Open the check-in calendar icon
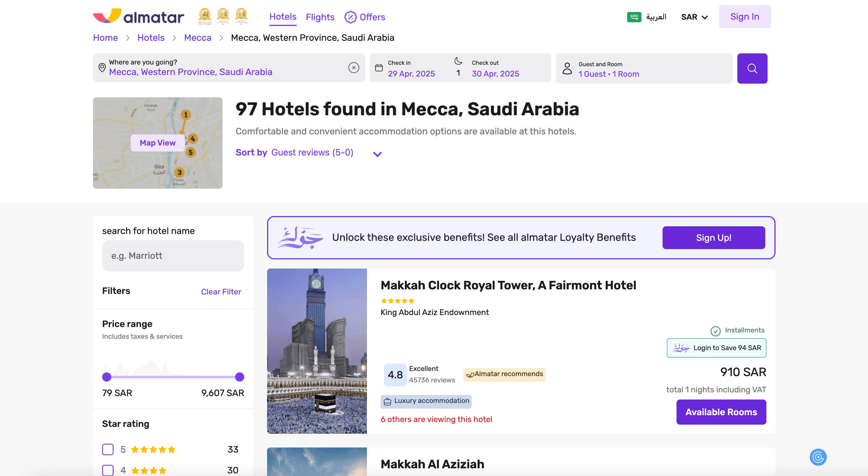868x476 pixels. coord(379,68)
